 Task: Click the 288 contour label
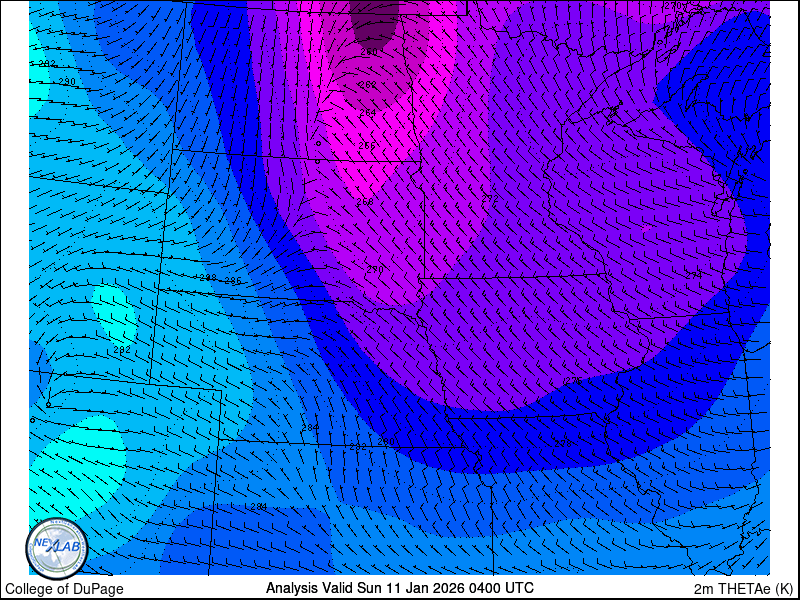pos(208,278)
